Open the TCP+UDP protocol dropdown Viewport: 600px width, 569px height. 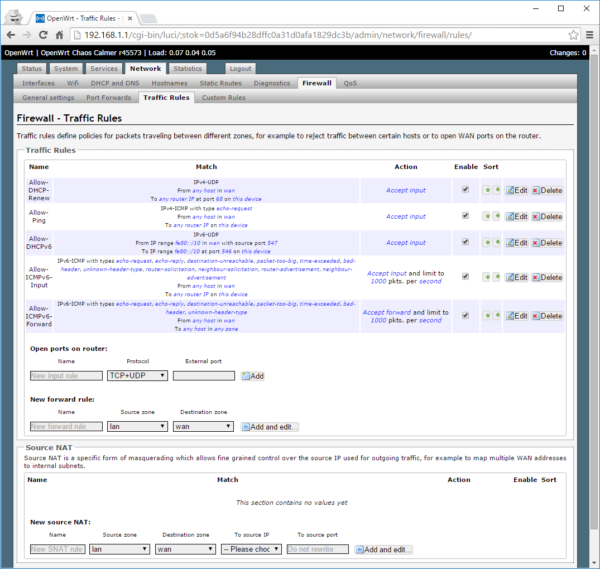point(137,376)
